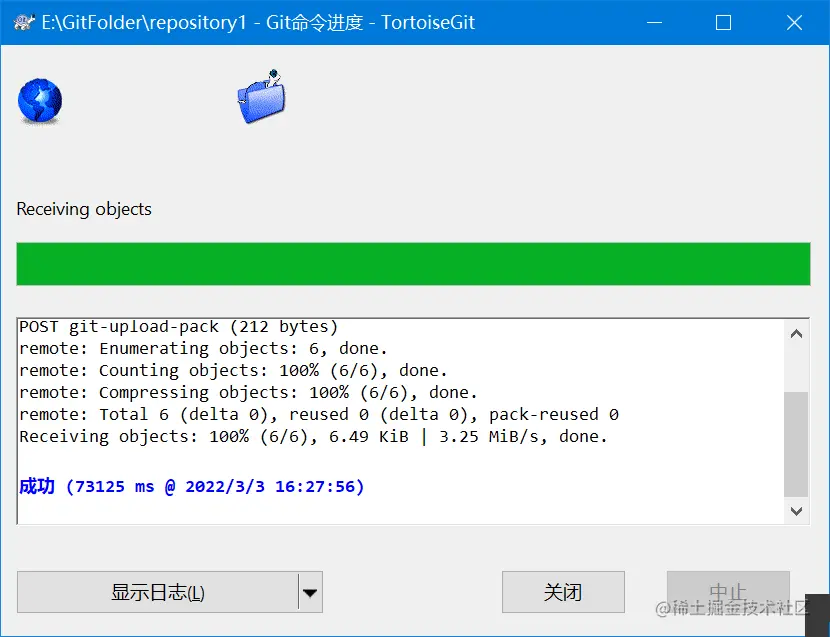Click the disabled 中止 button
The image size is (830, 637).
(728, 592)
